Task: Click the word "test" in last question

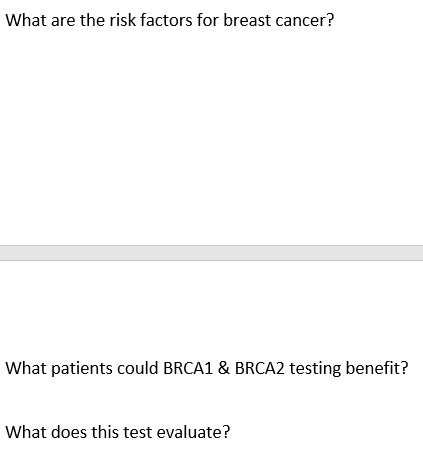Action: click(x=138, y=432)
